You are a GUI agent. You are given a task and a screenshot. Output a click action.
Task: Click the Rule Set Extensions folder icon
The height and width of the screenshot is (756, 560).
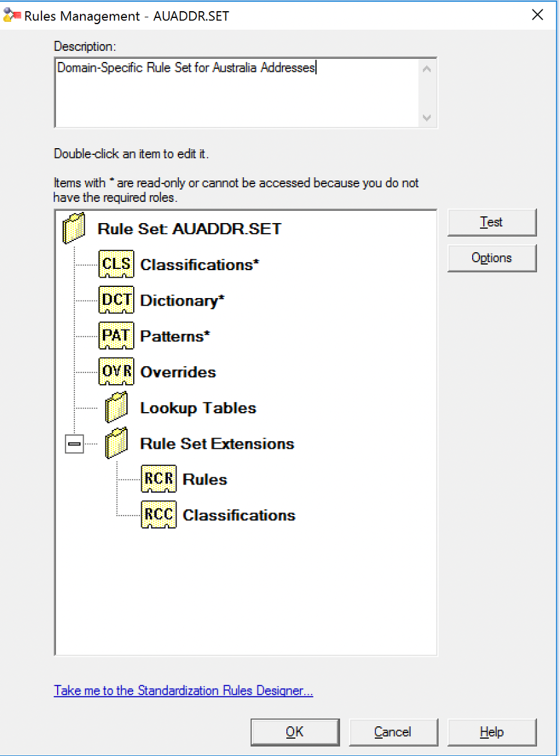click(116, 444)
